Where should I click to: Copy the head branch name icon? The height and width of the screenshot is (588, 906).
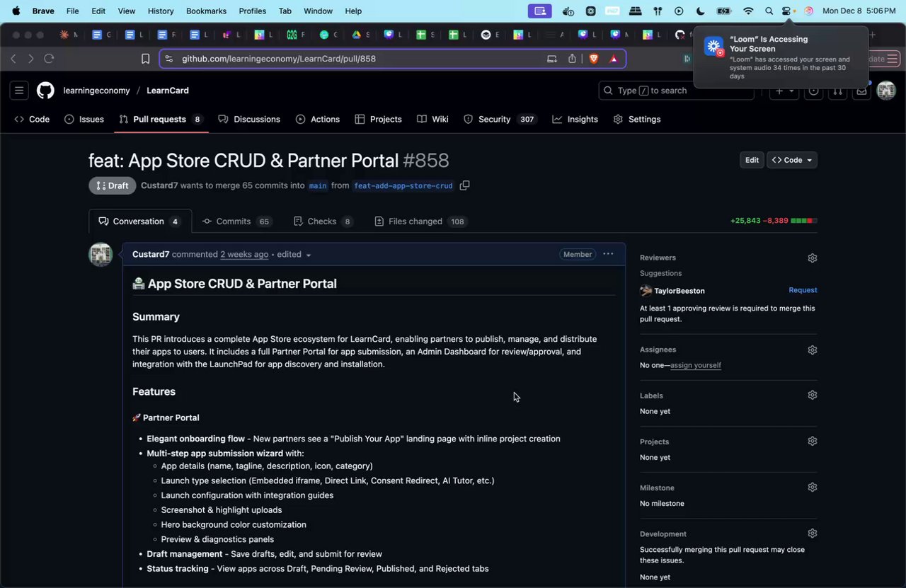click(464, 185)
